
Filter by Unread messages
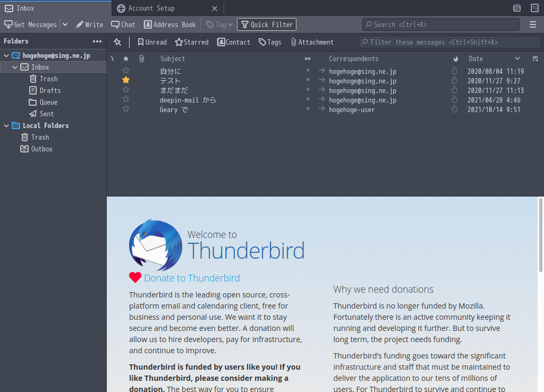[x=152, y=42]
